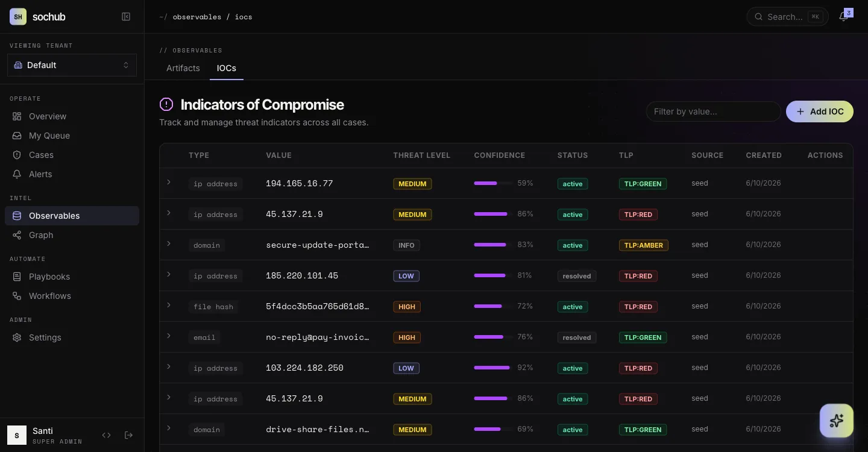Click the 59% confidence bar

click(493, 183)
